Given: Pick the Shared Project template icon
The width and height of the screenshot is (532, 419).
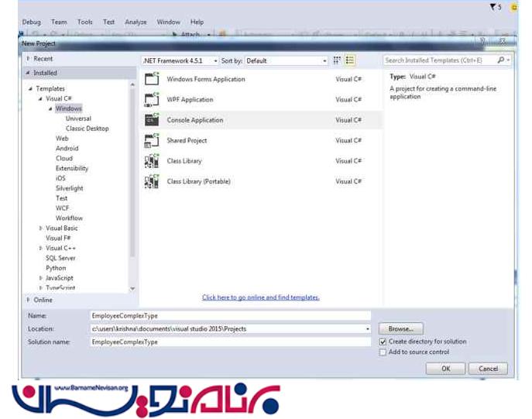Looking at the screenshot, I should click(x=152, y=140).
